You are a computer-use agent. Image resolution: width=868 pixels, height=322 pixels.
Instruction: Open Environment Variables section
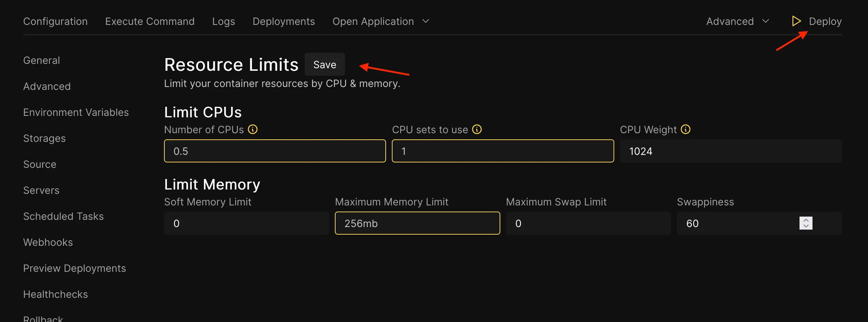[x=76, y=112]
